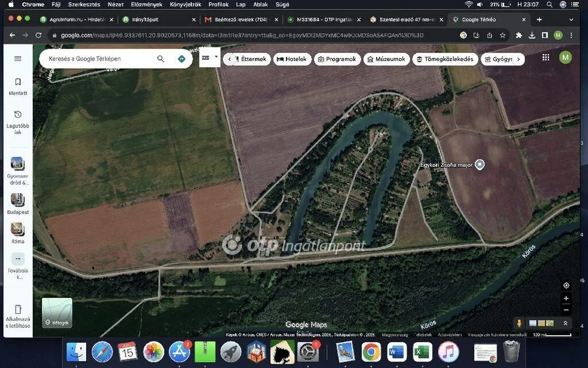The width and height of the screenshot is (588, 368).
Task: Open a new tab with plus button
Action: 539,20
